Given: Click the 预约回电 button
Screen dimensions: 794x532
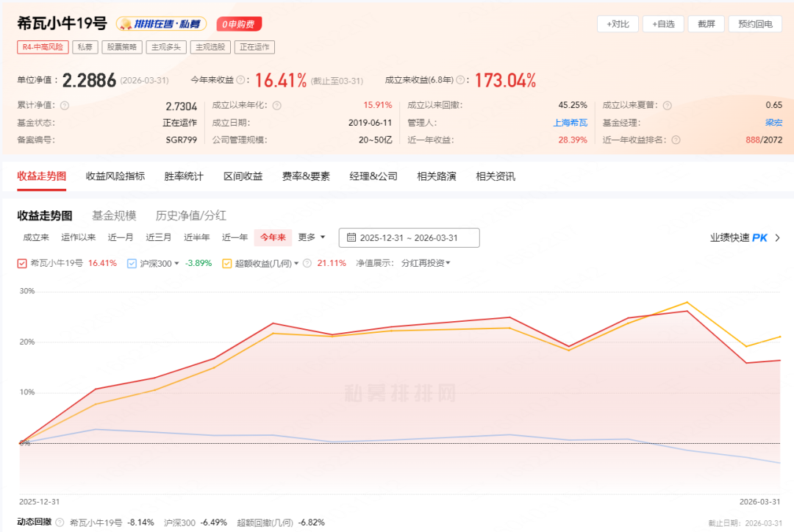Looking at the screenshot, I should (754, 24).
